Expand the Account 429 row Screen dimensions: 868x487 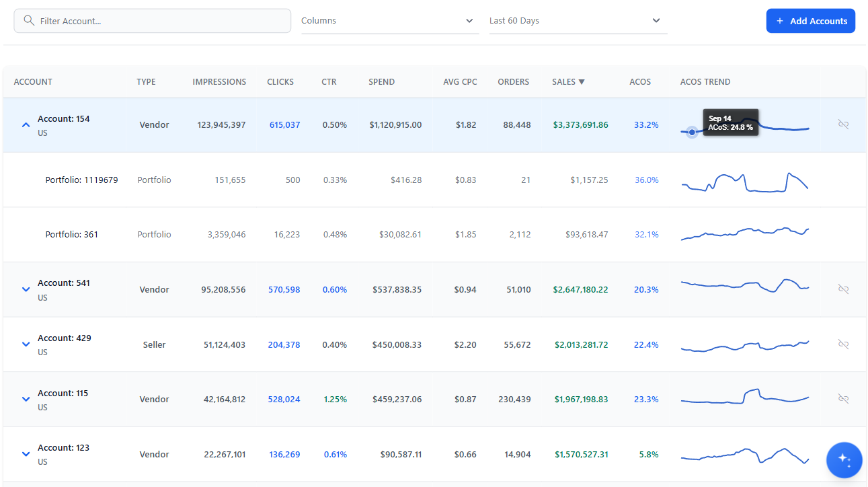[x=26, y=344]
